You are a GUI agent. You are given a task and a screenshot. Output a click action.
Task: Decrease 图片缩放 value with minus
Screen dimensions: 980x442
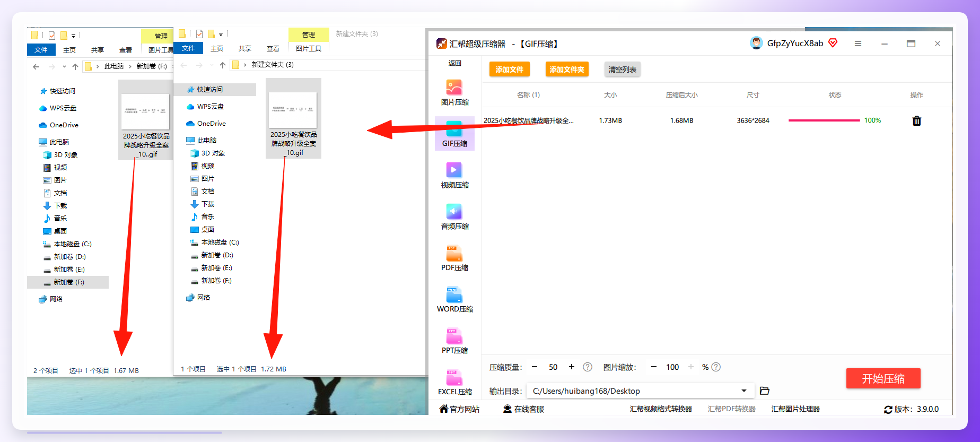[x=654, y=367]
